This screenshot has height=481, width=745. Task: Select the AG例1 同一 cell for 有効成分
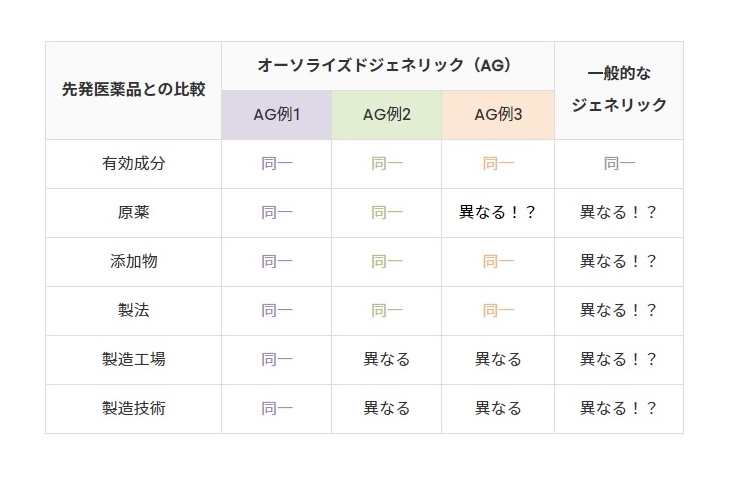click(276, 163)
